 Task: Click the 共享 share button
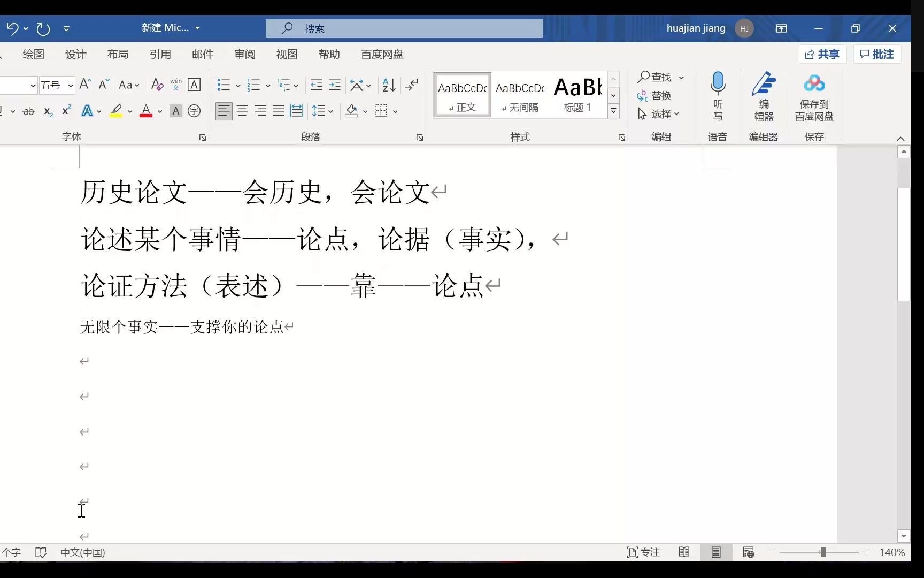point(822,54)
